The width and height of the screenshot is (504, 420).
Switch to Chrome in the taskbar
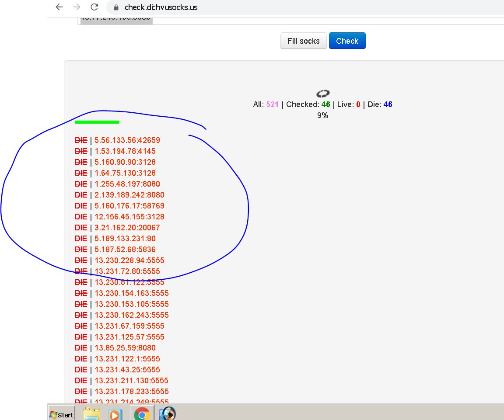tap(142, 413)
